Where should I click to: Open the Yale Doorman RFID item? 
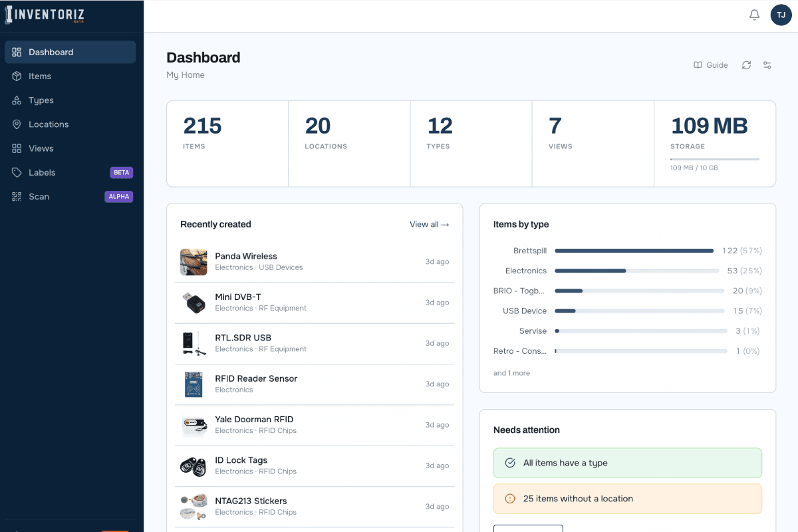tap(315, 425)
